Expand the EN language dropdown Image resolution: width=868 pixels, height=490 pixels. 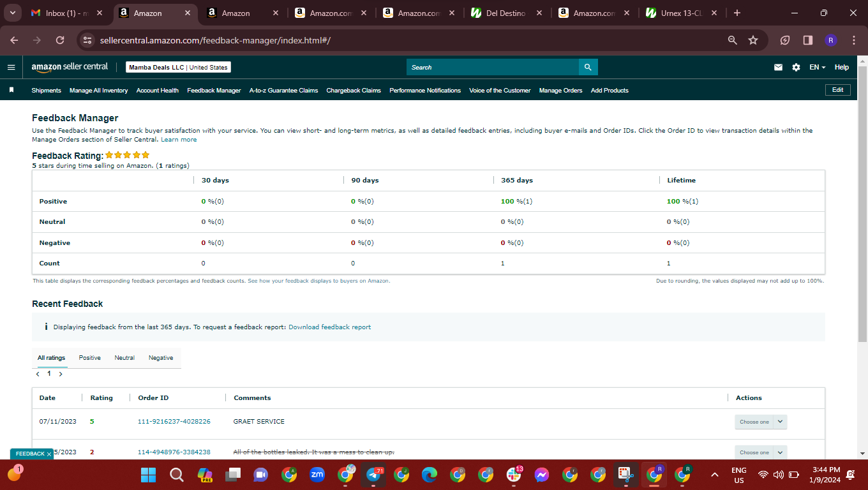click(x=818, y=67)
